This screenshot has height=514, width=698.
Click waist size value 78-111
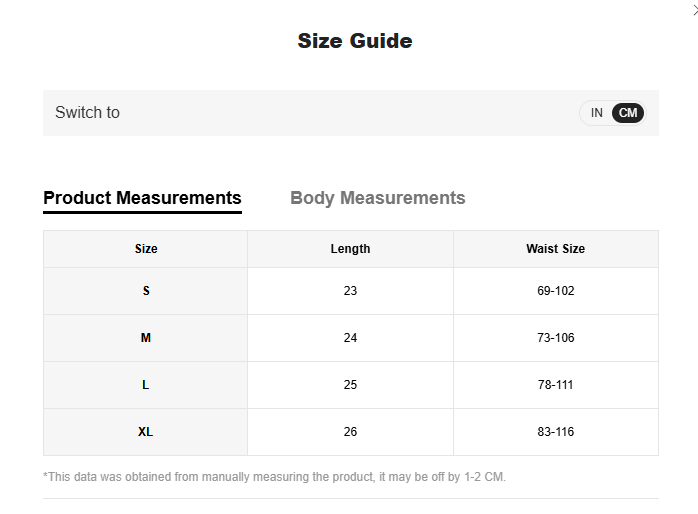tap(555, 385)
